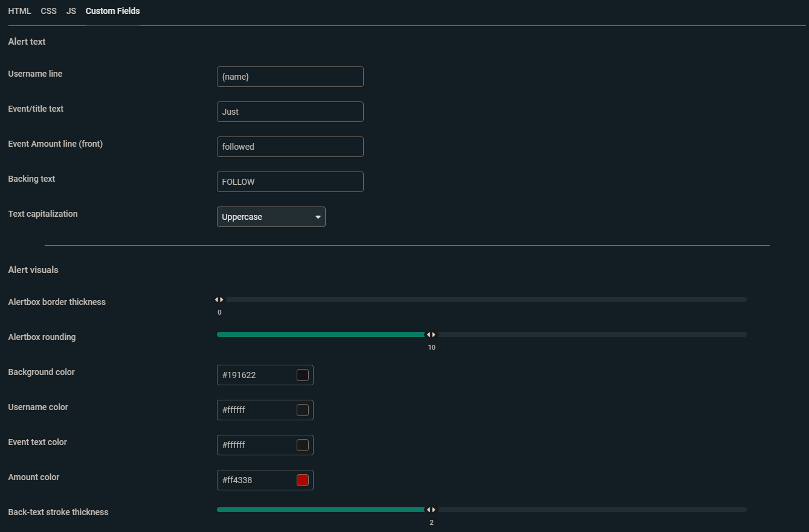The height and width of the screenshot is (532, 809).
Task: Focus the Event Amount line input field
Action: (290, 147)
